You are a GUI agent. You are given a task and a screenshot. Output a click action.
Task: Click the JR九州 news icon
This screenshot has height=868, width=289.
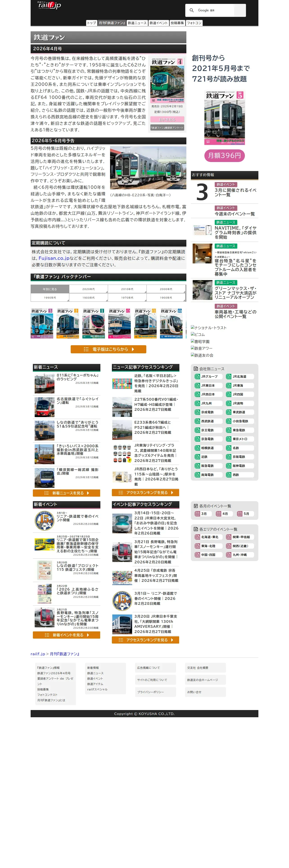pyautogui.click(x=197, y=403)
